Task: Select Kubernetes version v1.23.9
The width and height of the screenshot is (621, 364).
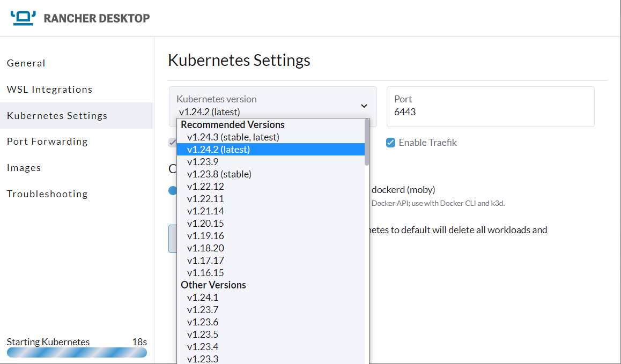Action: 270,161
